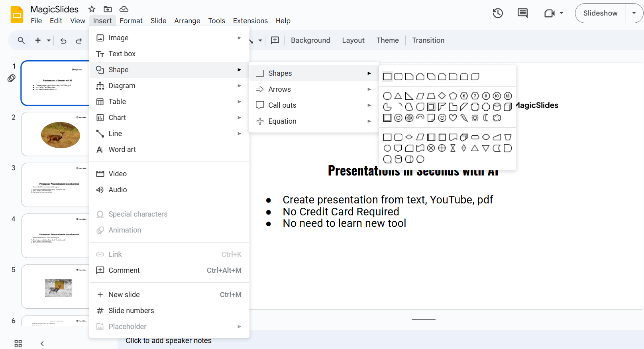
Task: Click the Layout toolbar button
Action: [x=353, y=40]
